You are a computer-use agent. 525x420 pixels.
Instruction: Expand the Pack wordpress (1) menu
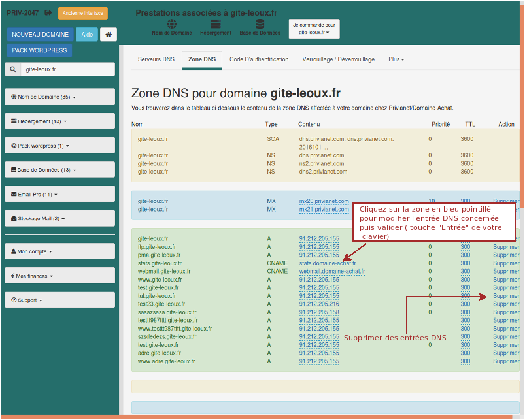pos(59,146)
